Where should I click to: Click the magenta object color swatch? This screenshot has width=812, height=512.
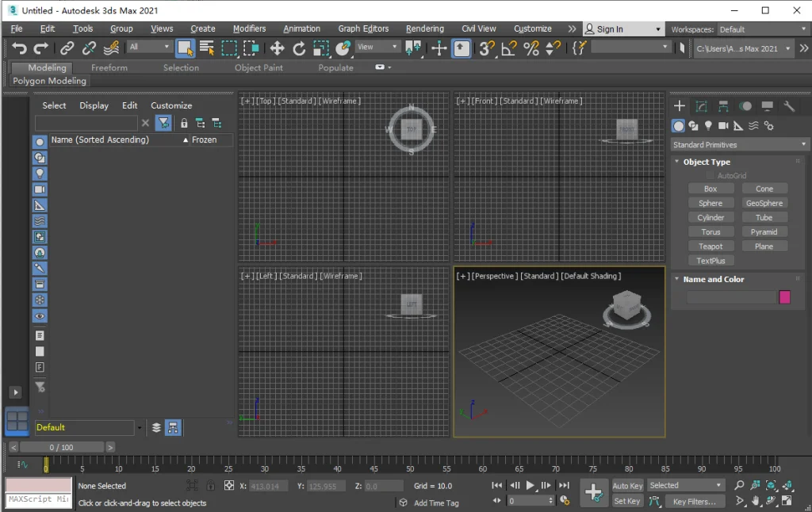(784, 297)
